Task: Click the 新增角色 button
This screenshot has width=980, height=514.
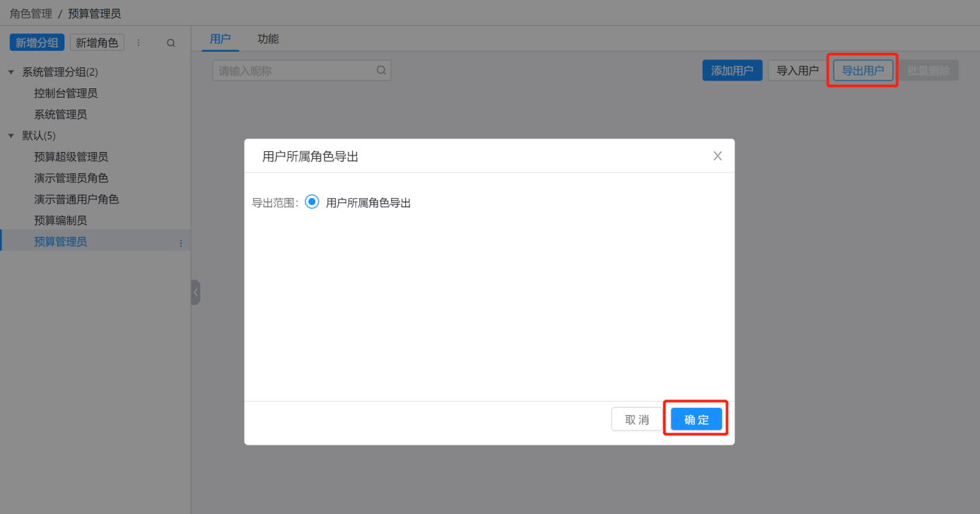Action: (97, 43)
